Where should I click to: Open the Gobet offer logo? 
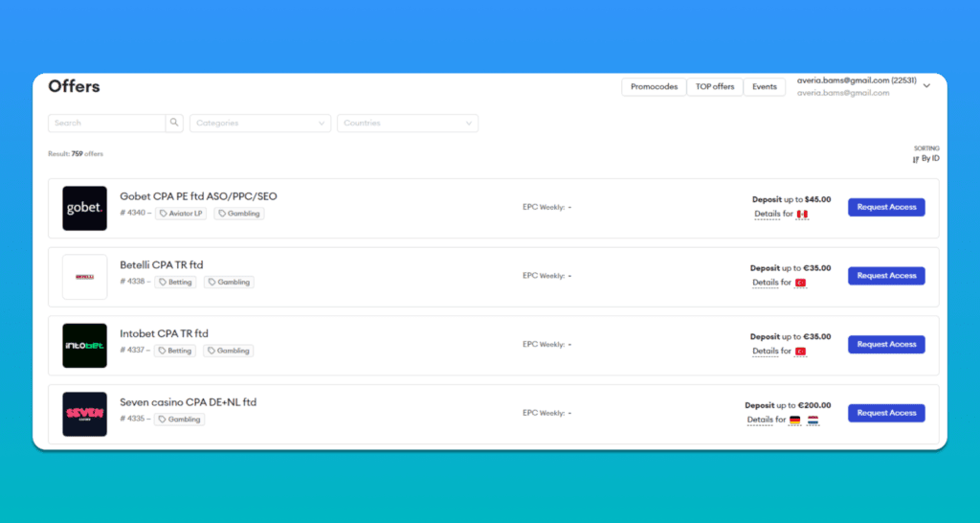click(x=84, y=208)
